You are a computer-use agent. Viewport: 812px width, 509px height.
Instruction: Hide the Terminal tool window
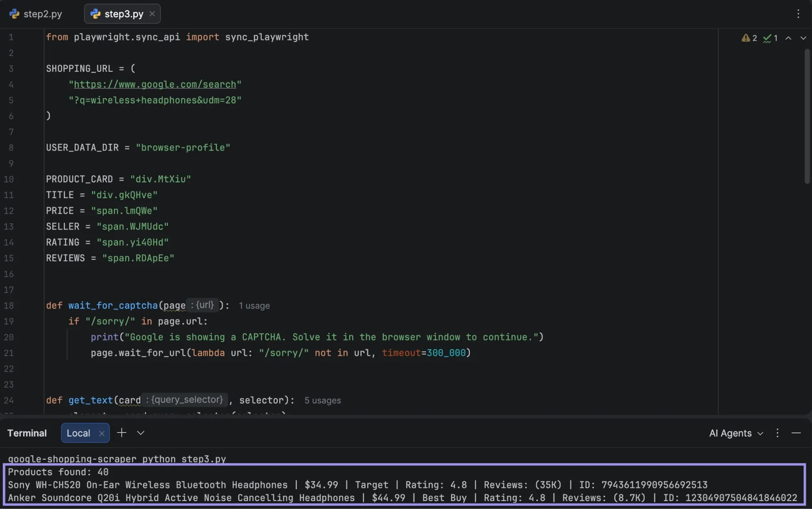(796, 433)
